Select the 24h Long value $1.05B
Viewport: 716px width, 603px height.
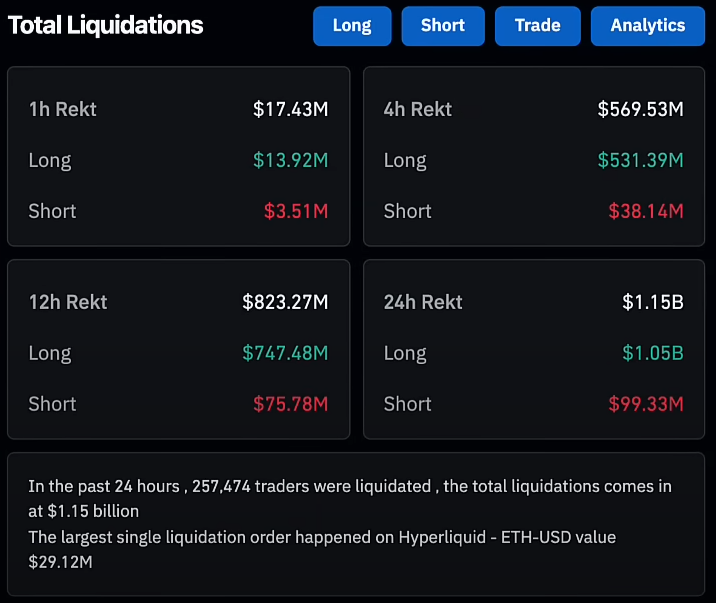pos(652,353)
